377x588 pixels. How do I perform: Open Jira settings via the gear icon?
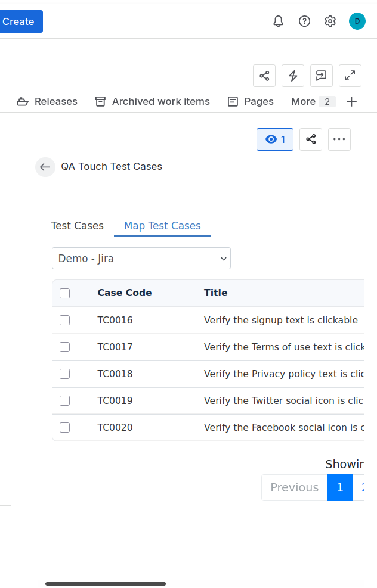tap(330, 21)
